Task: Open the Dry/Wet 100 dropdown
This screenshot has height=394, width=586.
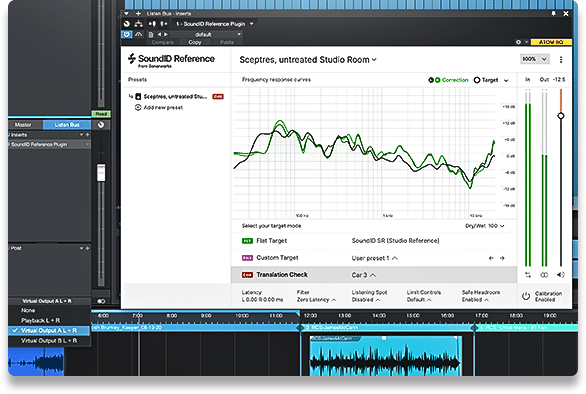Action: coord(485,226)
